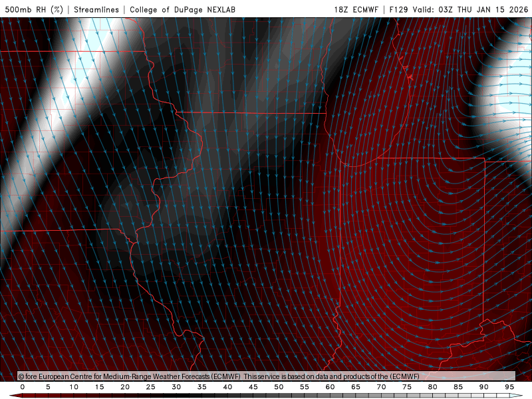The image size is (532, 399).
Task: Click the '45' label on color scale
Action: pos(253,387)
